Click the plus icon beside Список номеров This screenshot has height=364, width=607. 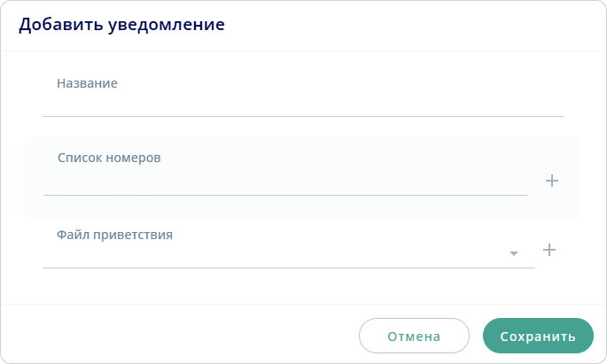point(552,181)
